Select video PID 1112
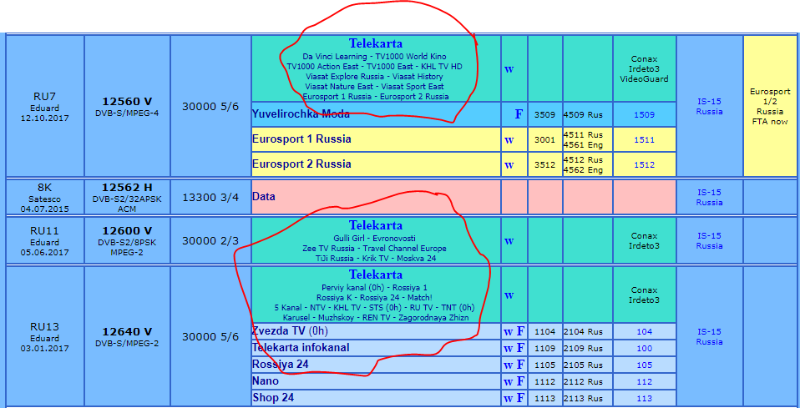This screenshot has height=408, width=800. click(x=545, y=381)
